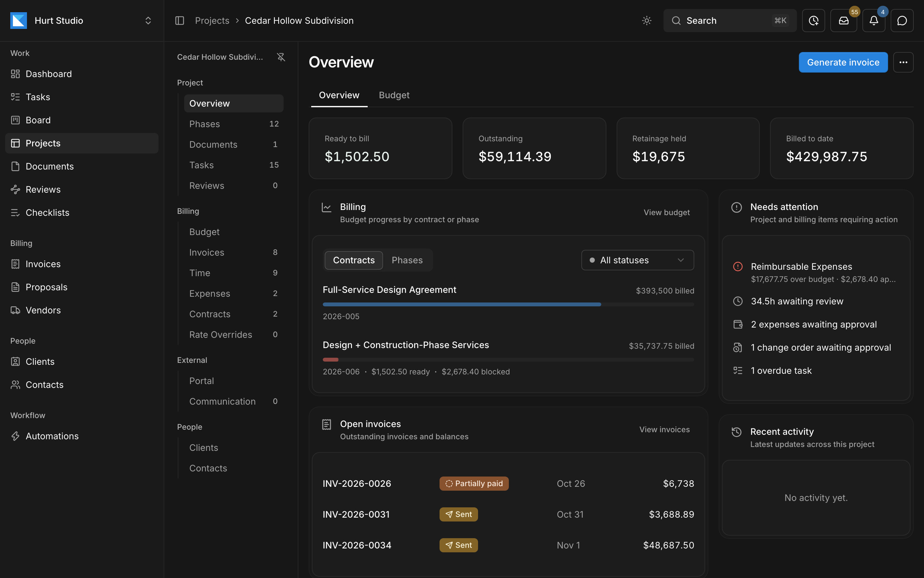Select the Overview tab

pos(339,95)
